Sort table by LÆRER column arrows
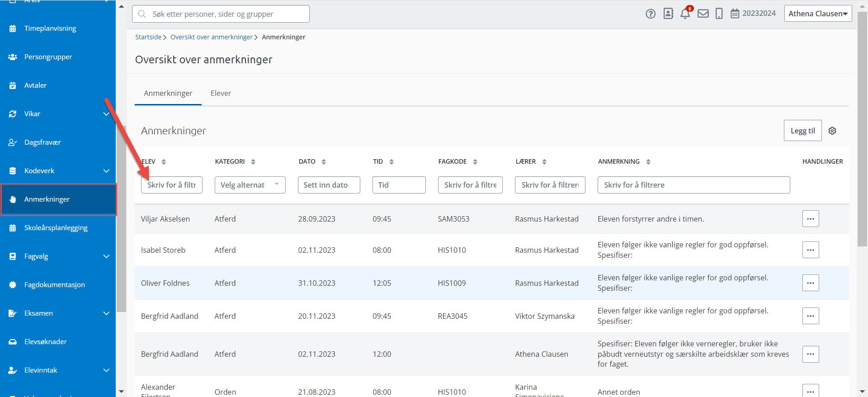The image size is (868, 397). [544, 162]
